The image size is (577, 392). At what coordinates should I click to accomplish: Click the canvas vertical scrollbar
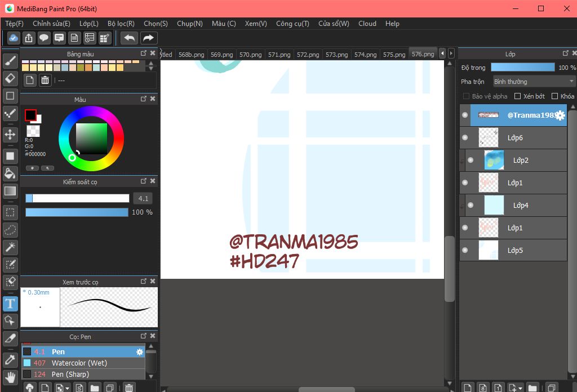(449, 269)
